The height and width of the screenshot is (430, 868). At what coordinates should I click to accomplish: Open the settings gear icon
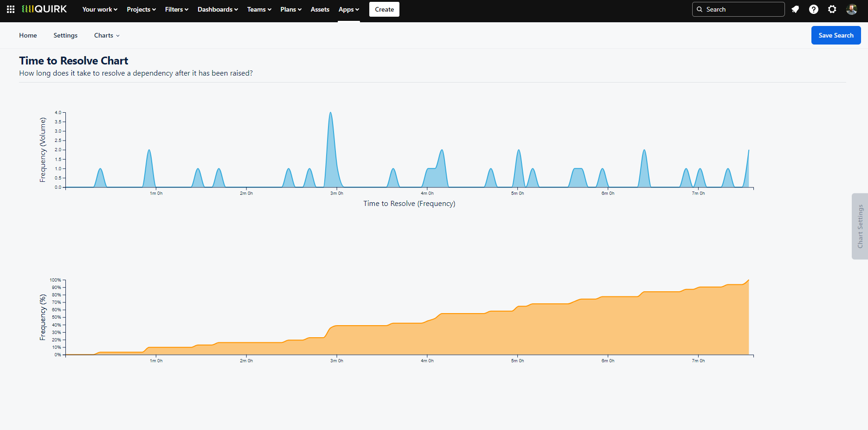point(832,9)
